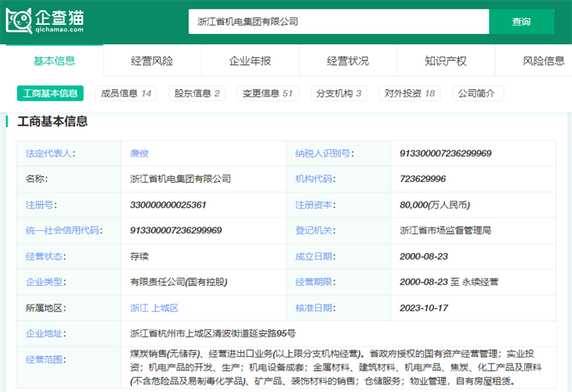Image resolution: width=572 pixels, height=392 pixels.
Task: Click the 成立日期 label
Action: tap(315, 257)
